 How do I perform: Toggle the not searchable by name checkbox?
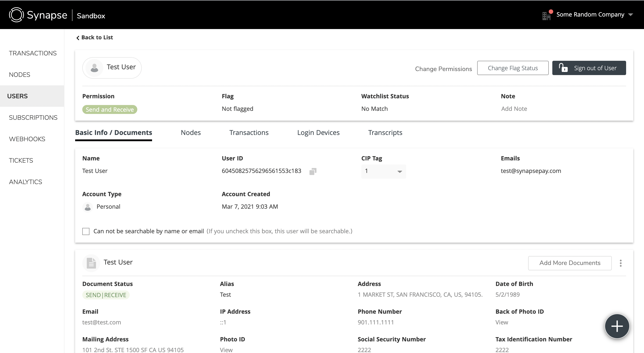(x=86, y=231)
